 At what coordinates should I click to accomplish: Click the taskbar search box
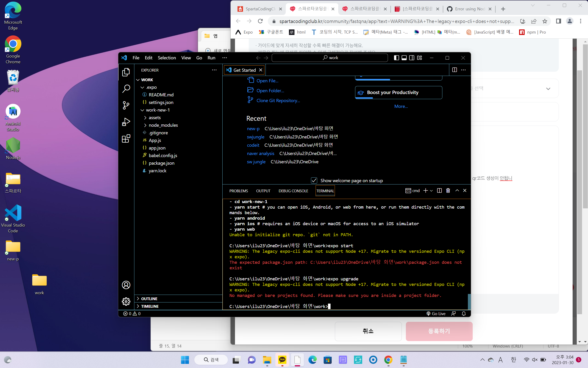tap(211, 360)
